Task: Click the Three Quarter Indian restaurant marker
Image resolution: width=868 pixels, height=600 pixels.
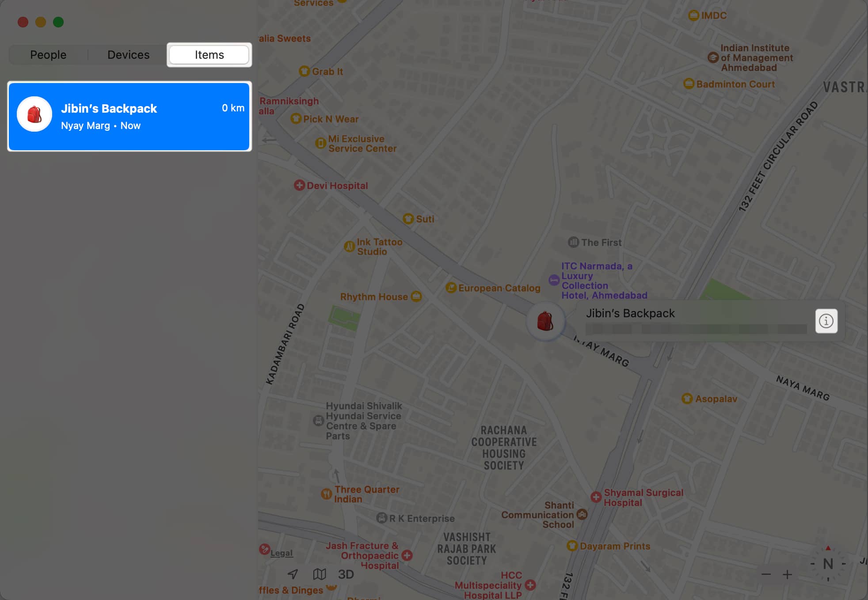Action: (326, 494)
